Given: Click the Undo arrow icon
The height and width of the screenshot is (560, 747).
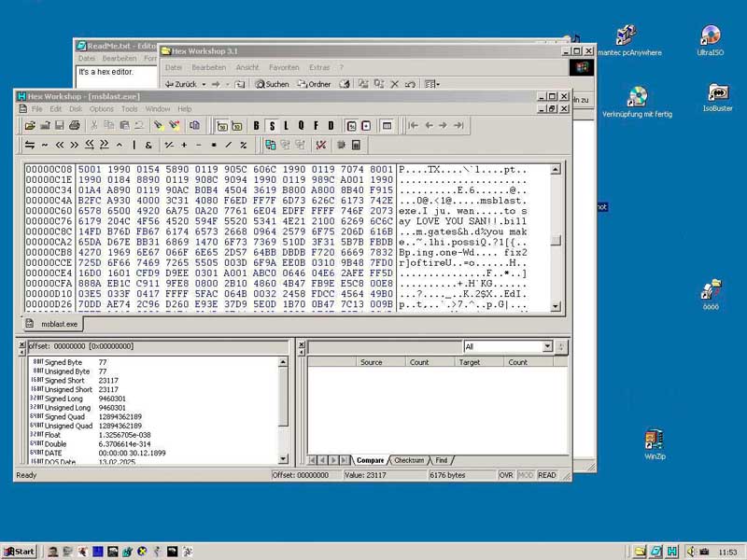Looking at the screenshot, I should pos(139,126).
